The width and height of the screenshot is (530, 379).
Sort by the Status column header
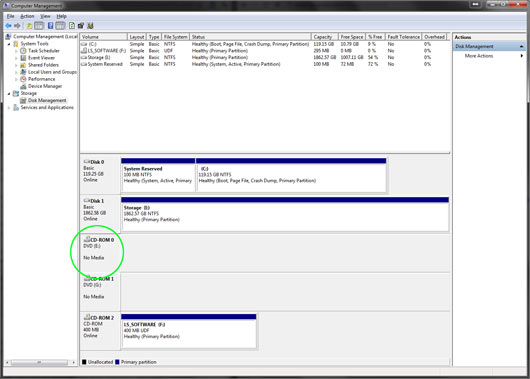(x=250, y=37)
